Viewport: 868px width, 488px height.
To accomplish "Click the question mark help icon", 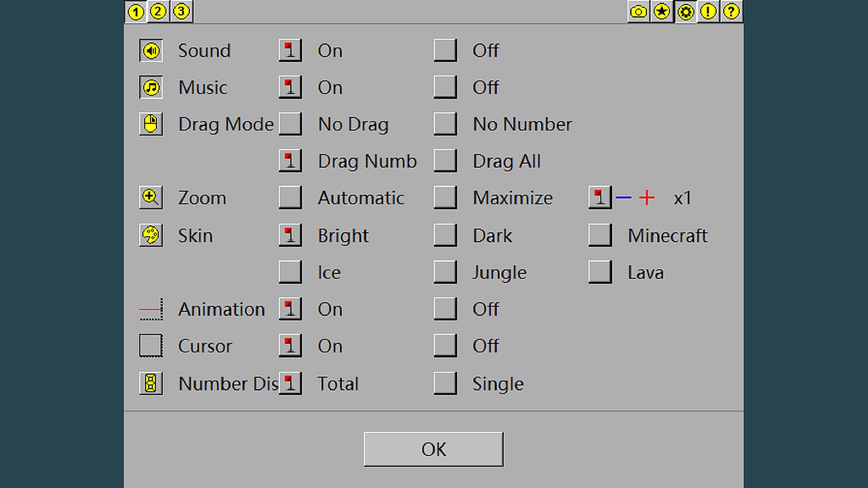I will (731, 12).
